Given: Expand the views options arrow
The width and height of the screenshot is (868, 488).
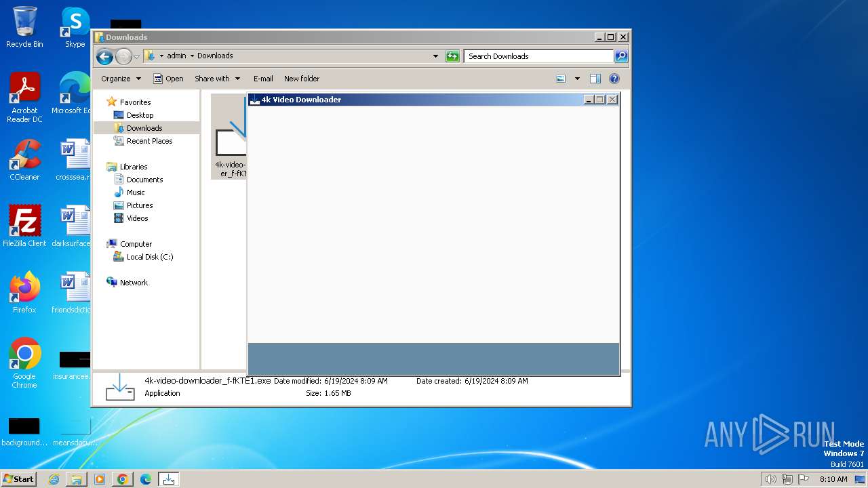Looking at the screenshot, I should [x=577, y=79].
